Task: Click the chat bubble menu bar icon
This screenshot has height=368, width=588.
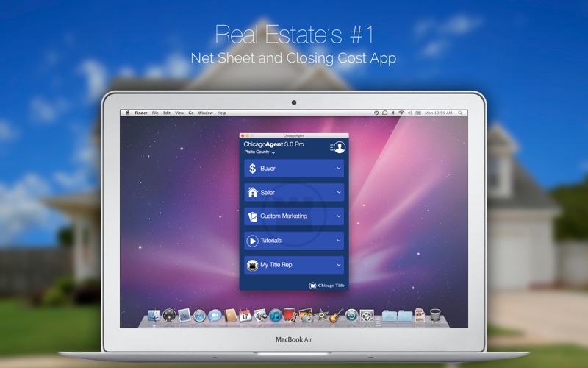Action: coord(384,113)
